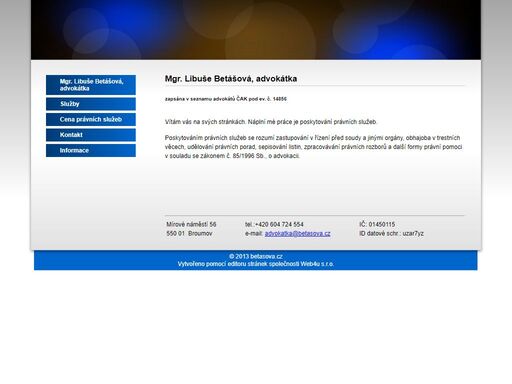Click the advokatka@betasova.cz email link
Image resolution: width=512 pixels, height=384 pixels.
point(297,234)
